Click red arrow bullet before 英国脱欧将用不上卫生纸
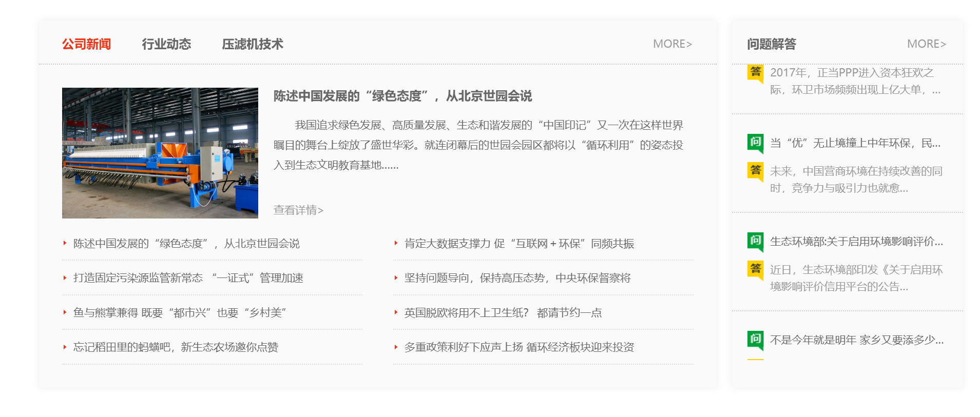This screenshot has width=980, height=417. pos(396,312)
